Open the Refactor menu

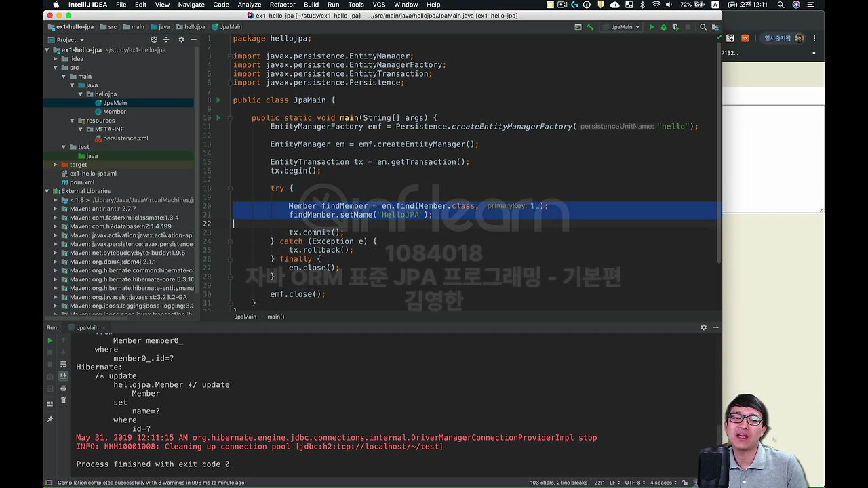pyautogui.click(x=282, y=5)
